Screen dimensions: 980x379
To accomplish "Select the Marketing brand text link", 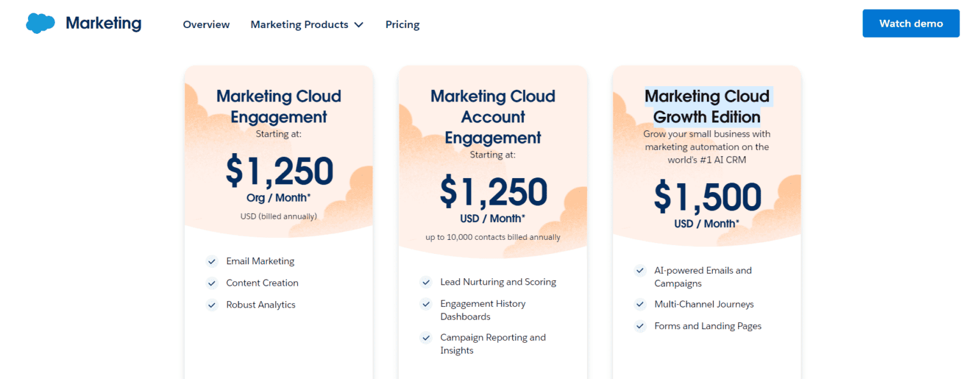I will 103,23.
